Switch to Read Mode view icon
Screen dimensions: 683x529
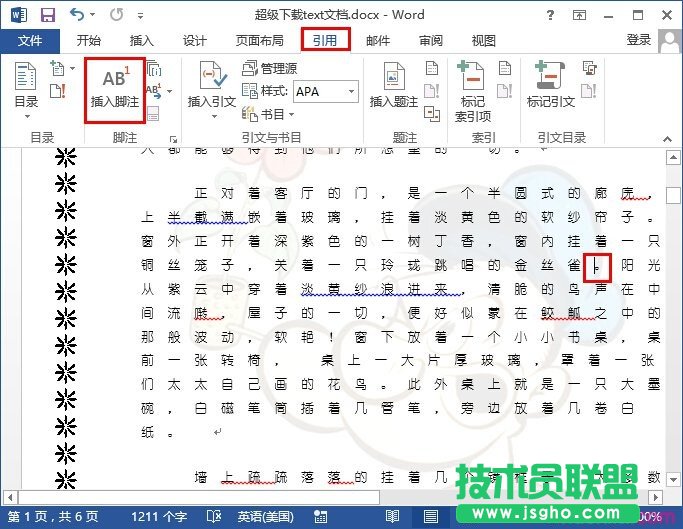(392, 517)
